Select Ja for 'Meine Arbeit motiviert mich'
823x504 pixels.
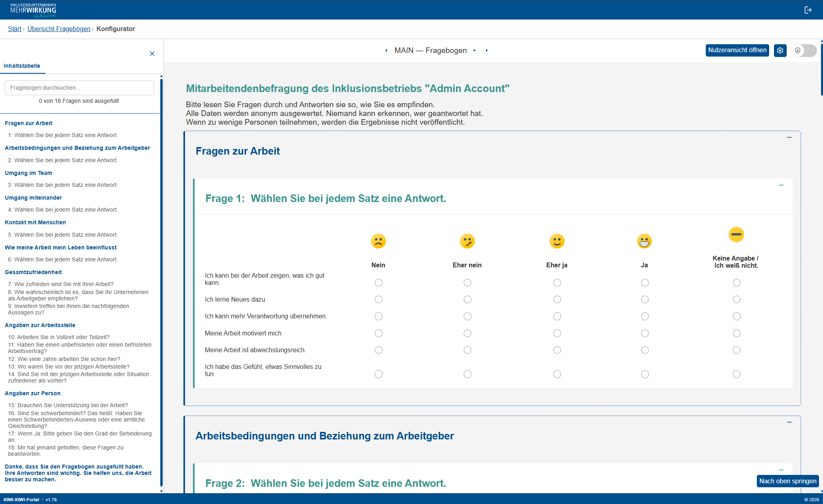pyautogui.click(x=645, y=333)
